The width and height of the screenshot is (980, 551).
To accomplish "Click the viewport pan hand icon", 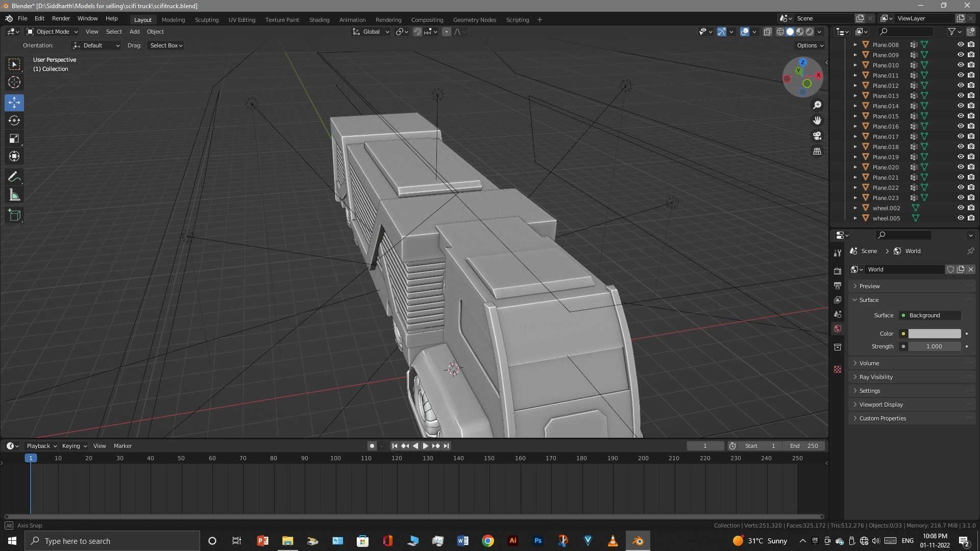I will [x=817, y=120].
